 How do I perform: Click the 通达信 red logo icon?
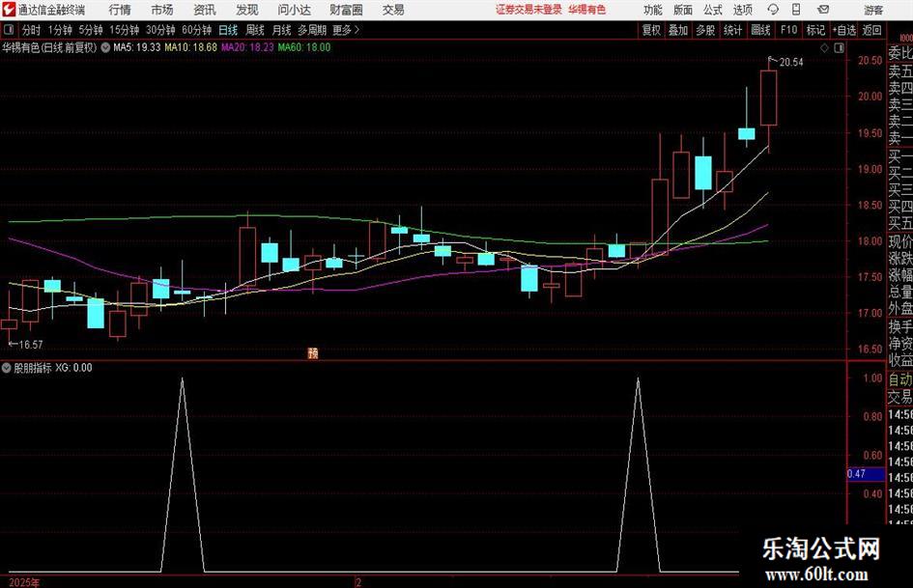coord(9,10)
